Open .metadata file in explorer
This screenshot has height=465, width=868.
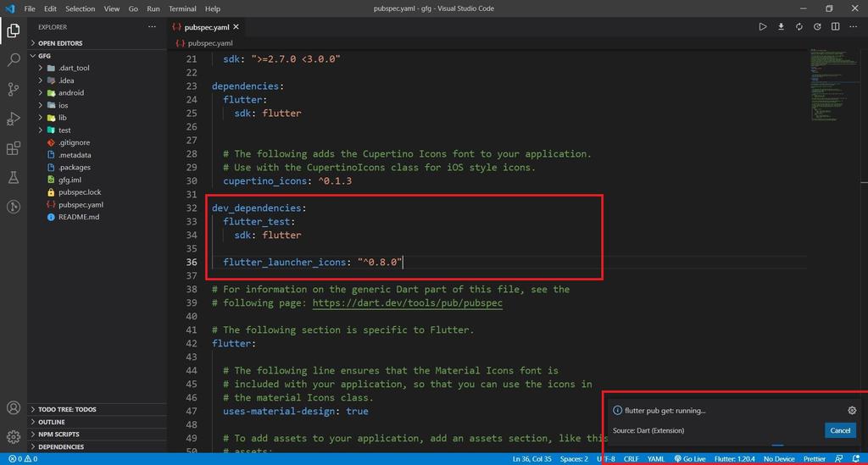click(x=97, y=155)
